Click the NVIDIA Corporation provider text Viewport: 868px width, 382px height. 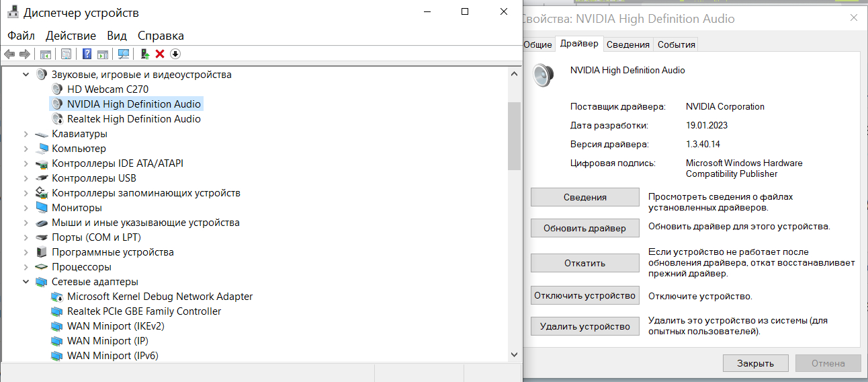[x=725, y=106]
